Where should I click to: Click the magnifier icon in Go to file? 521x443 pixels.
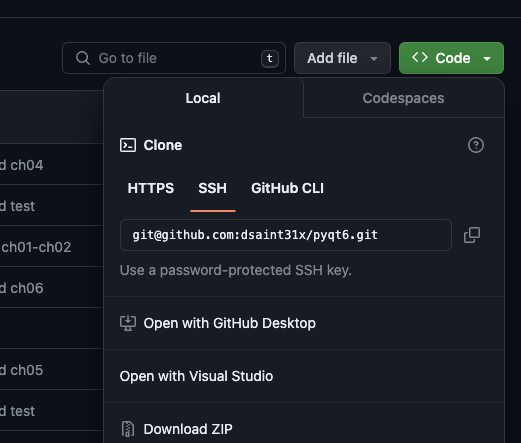click(83, 58)
